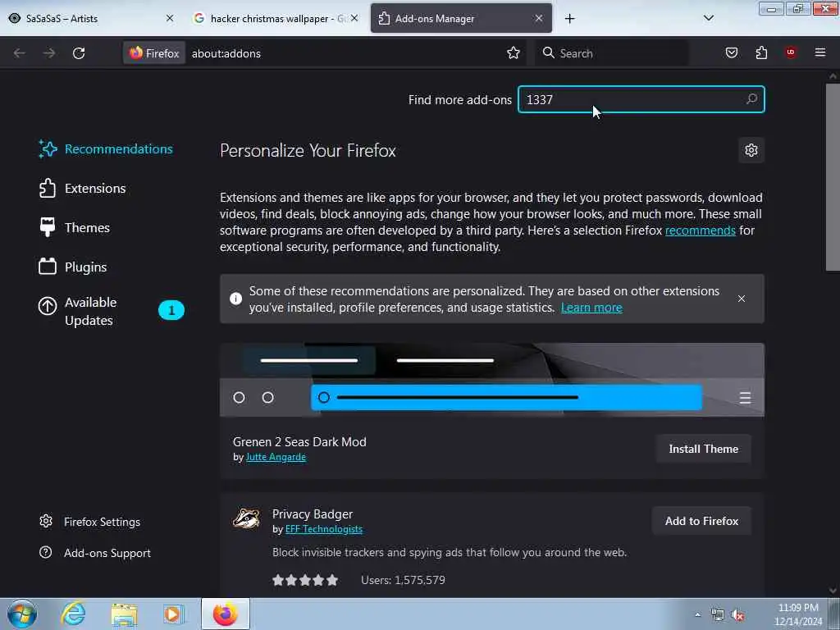Image resolution: width=840 pixels, height=630 pixels.
Task: Open the Windows Start menu
Action: tap(22, 614)
